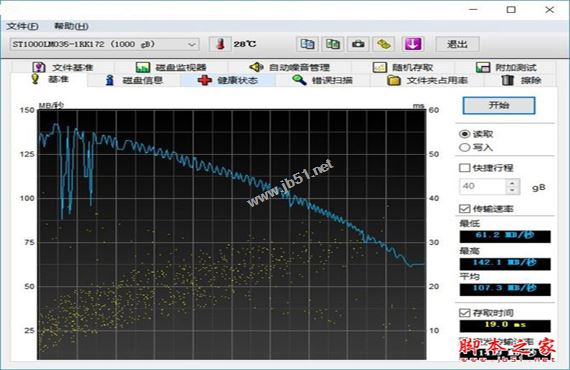
Task: Click the 40 gB value field
Action: point(482,186)
